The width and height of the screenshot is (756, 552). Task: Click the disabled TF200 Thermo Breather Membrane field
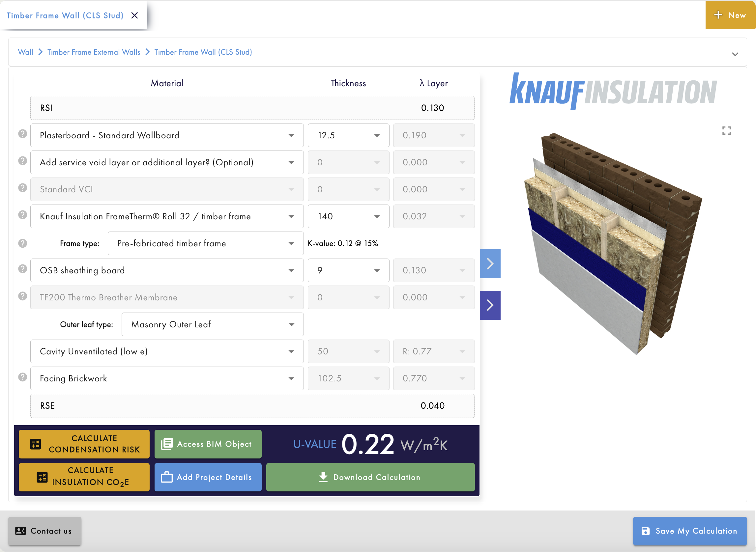click(167, 298)
